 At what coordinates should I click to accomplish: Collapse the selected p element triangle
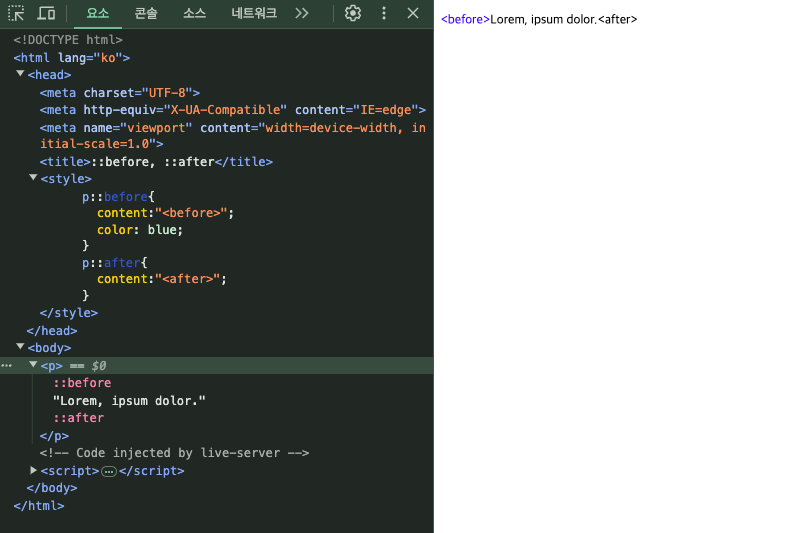pyautogui.click(x=33, y=365)
